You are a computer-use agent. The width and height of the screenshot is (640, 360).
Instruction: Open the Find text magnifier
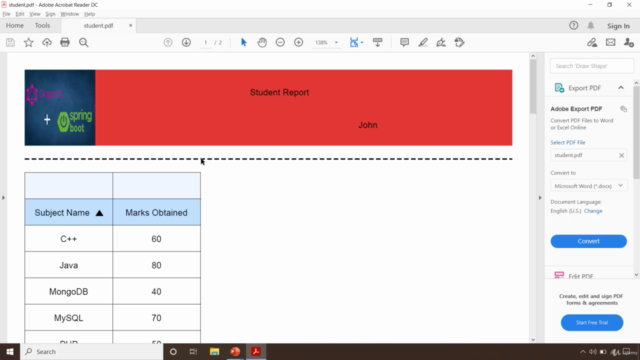click(x=84, y=42)
